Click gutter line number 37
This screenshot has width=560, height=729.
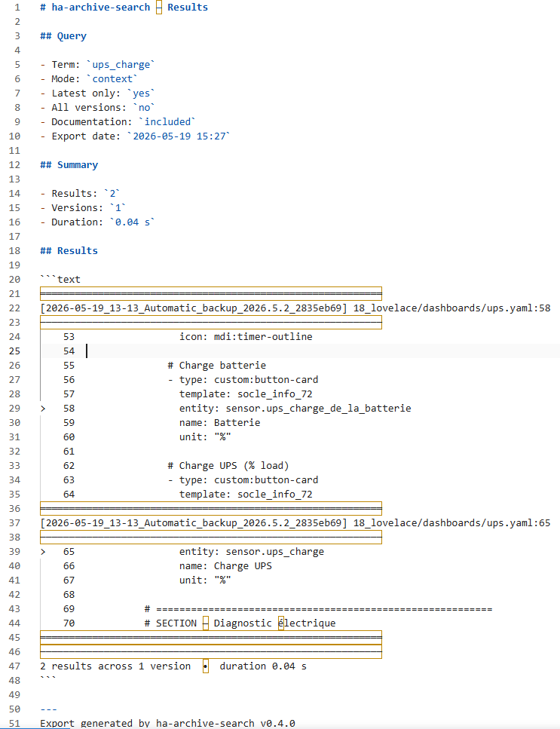[14, 523]
